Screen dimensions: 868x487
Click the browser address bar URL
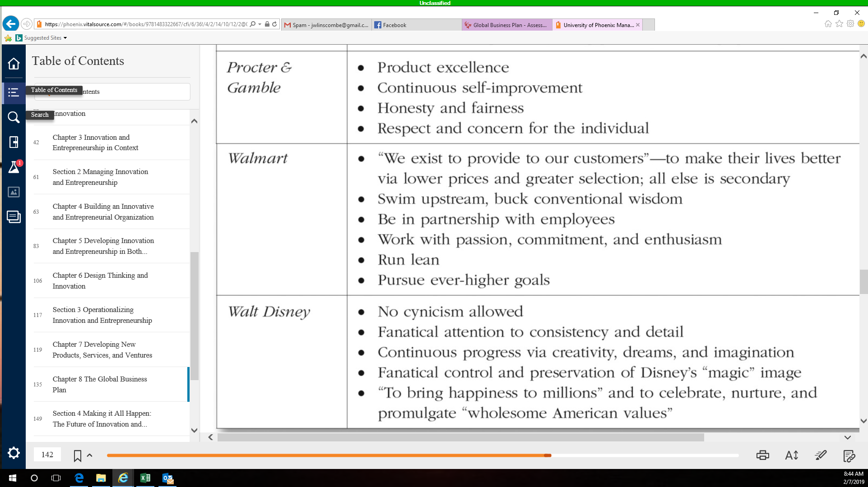(x=146, y=24)
